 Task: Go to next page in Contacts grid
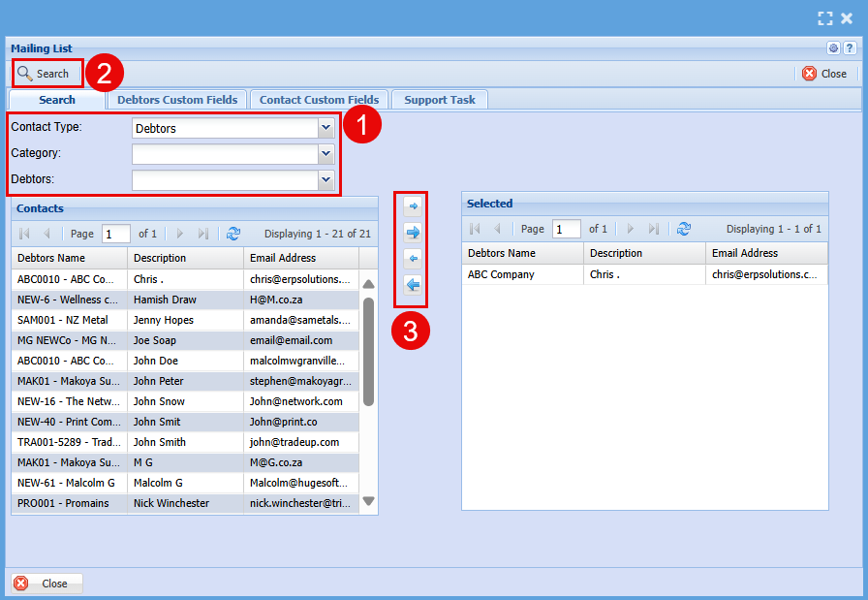click(179, 234)
